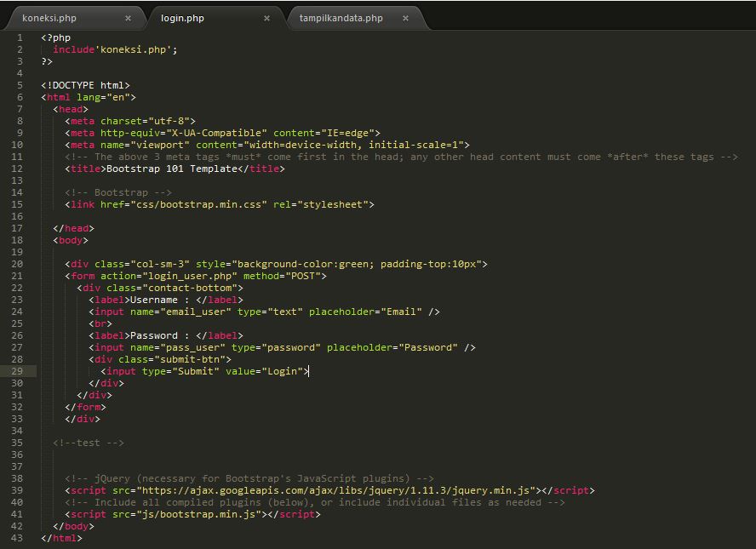Switch to the tampilkandata.php tab
756x549 pixels.
(341, 19)
